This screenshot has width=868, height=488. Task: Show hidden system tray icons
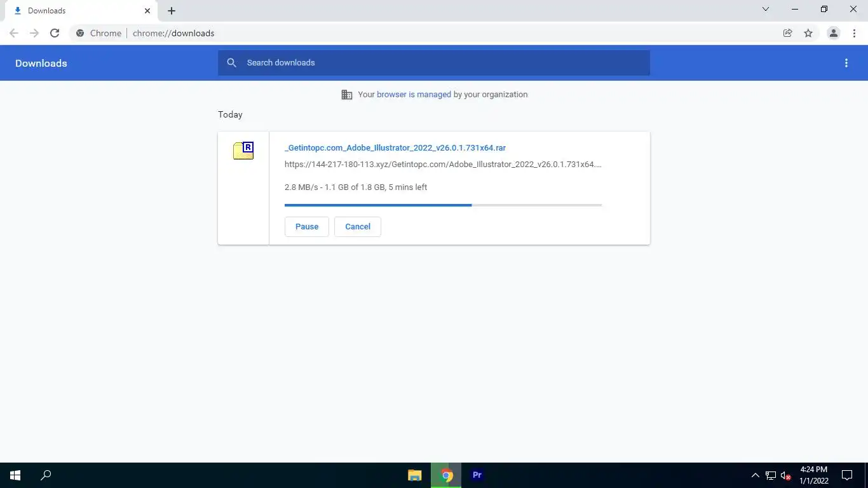pyautogui.click(x=756, y=475)
